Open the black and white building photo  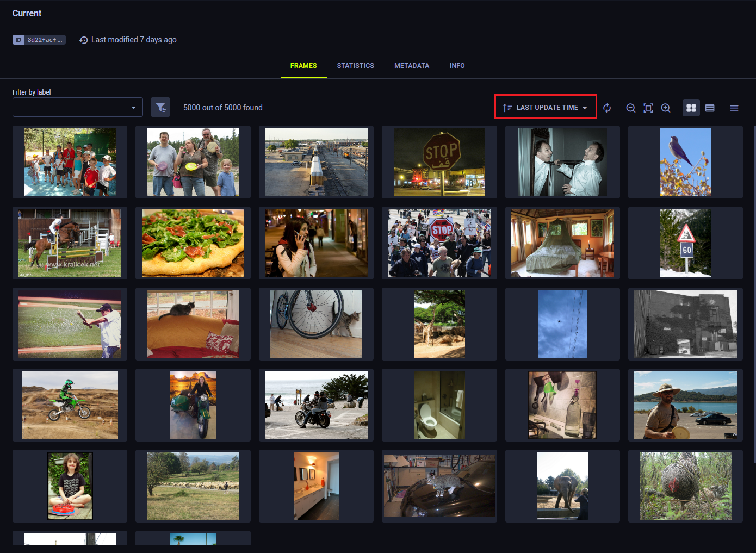tap(685, 324)
